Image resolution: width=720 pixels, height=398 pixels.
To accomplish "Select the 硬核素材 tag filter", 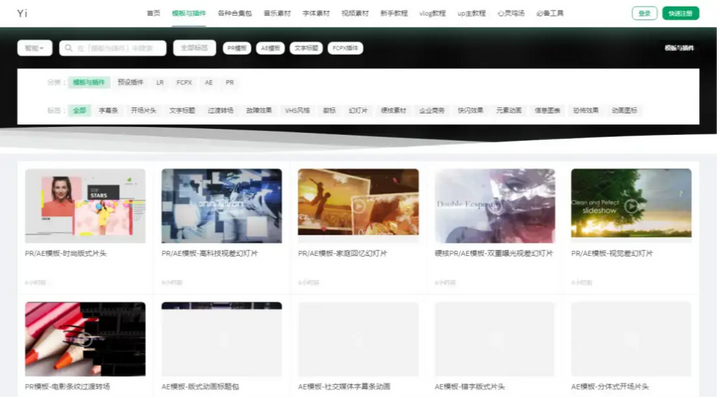I will click(x=394, y=111).
